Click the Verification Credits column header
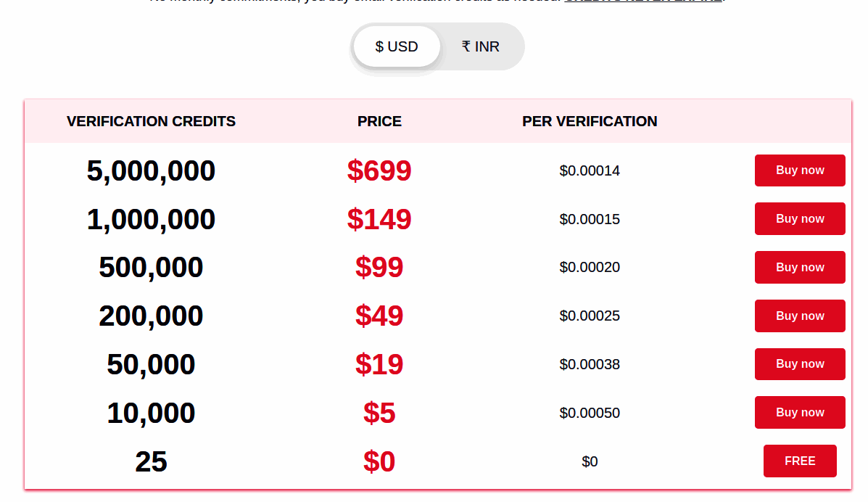Viewport: 868px width, 502px height. pos(151,121)
